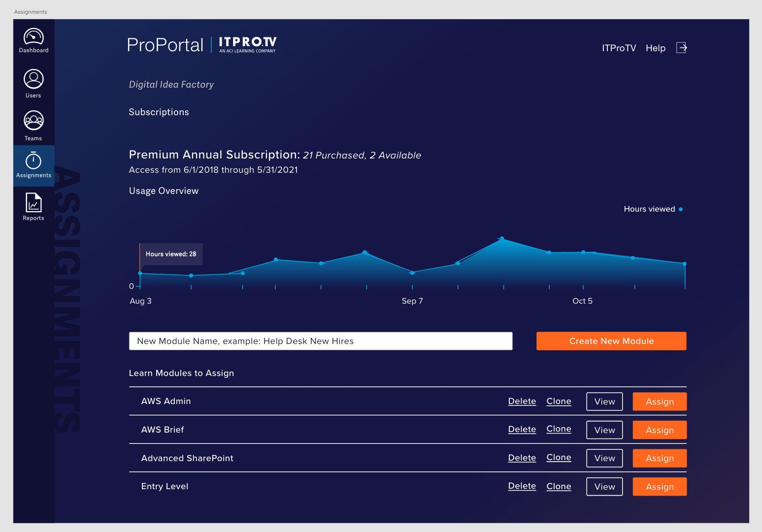The height and width of the screenshot is (532, 762).
Task: Click the ITProTV logo
Action: pyautogui.click(x=247, y=44)
